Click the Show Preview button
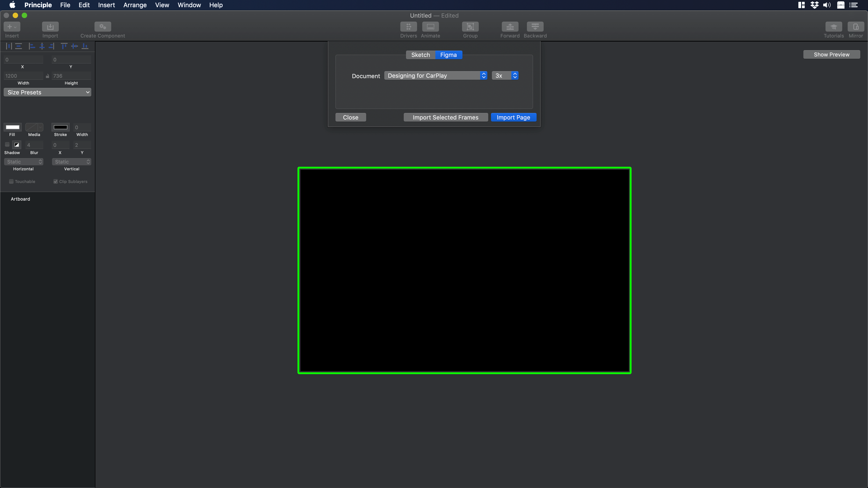This screenshot has height=488, width=868. 831,54
